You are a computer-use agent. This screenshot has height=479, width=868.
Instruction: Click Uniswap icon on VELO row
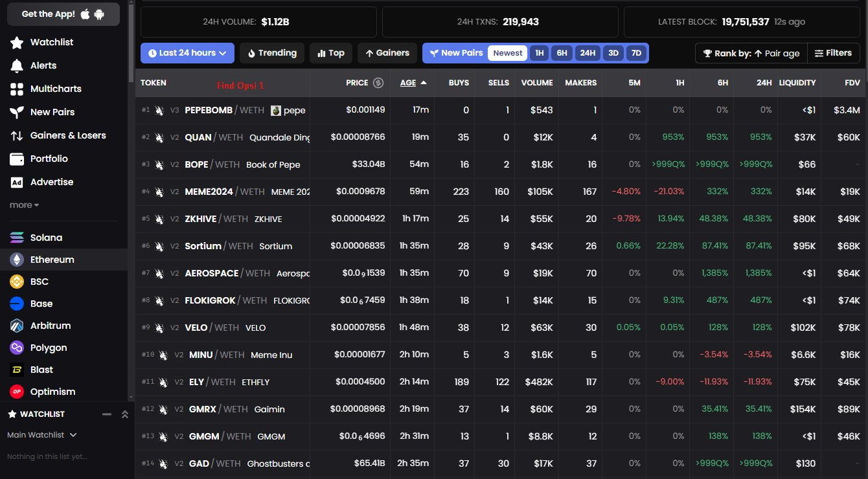click(x=159, y=328)
